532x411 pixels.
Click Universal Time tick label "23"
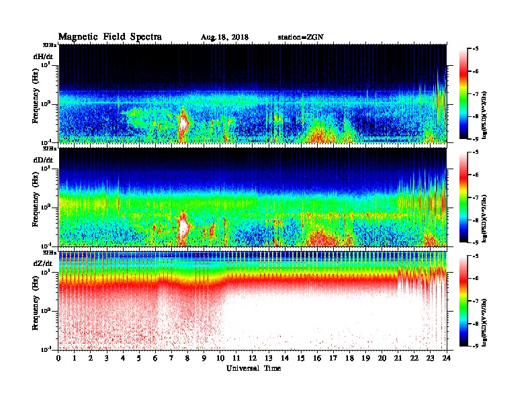430,358
